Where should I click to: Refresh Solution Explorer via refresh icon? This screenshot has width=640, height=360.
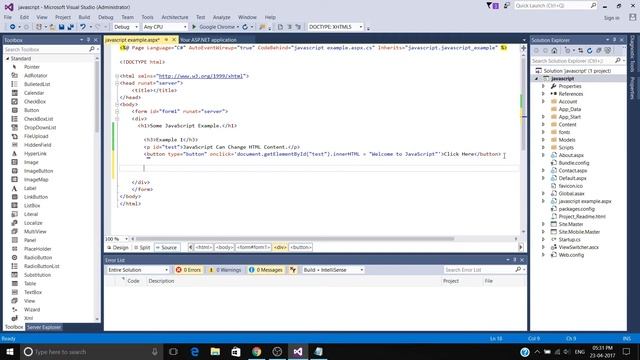click(589, 51)
